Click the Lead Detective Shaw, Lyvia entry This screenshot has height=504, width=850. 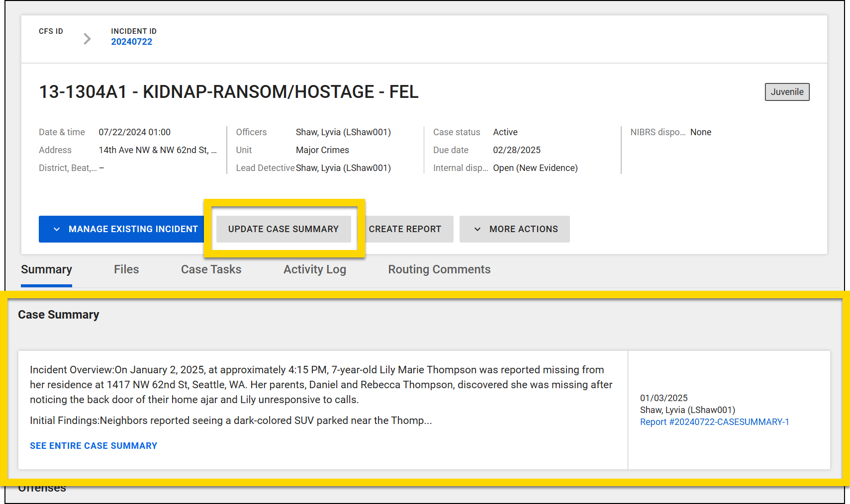tap(343, 168)
